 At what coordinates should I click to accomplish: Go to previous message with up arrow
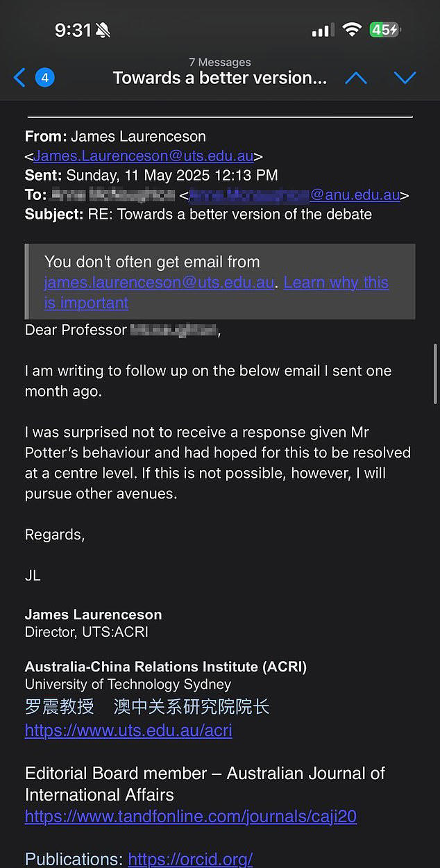click(x=356, y=78)
